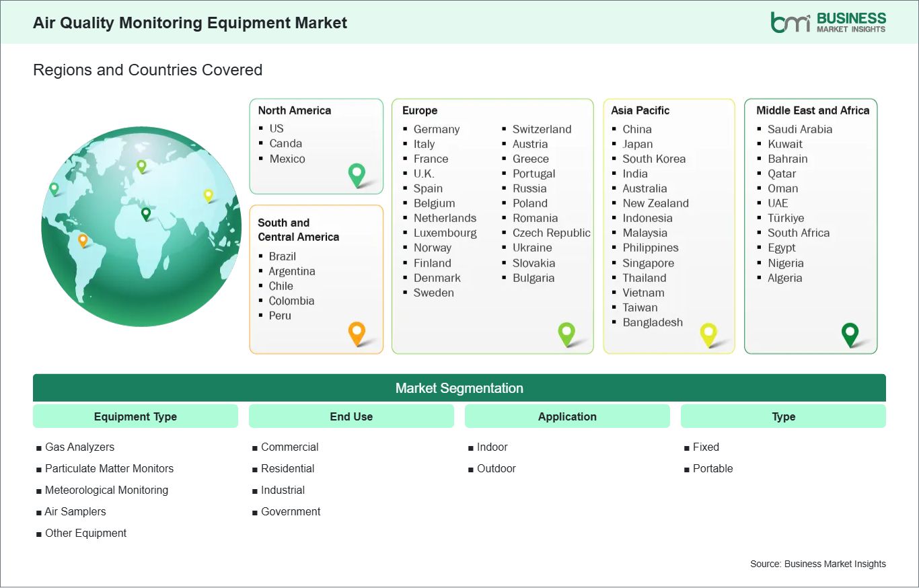Open the Source: Business Market Insights link

pyautogui.click(x=817, y=564)
